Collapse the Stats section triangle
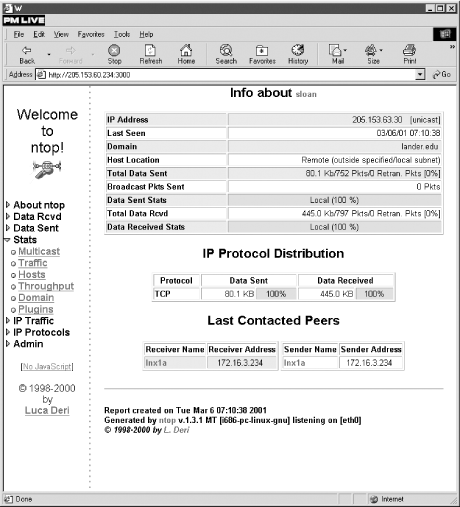 (x=7, y=240)
